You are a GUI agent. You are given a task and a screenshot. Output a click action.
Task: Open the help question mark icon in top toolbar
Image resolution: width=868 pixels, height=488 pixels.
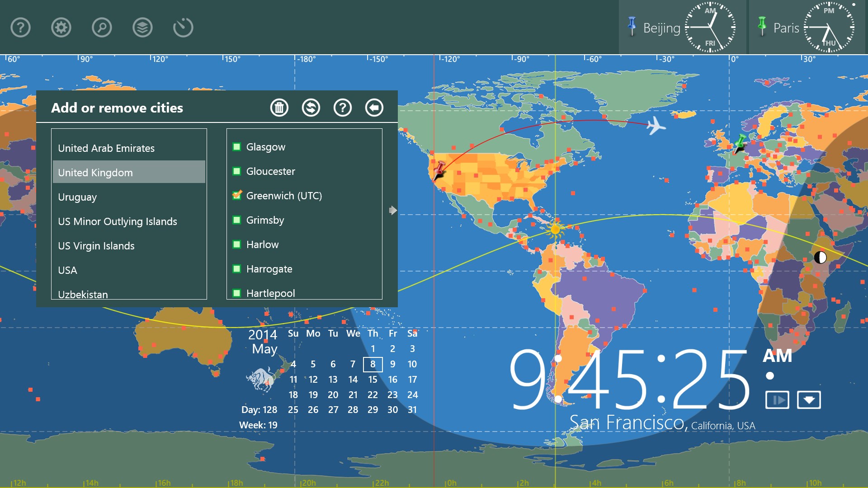(20, 28)
